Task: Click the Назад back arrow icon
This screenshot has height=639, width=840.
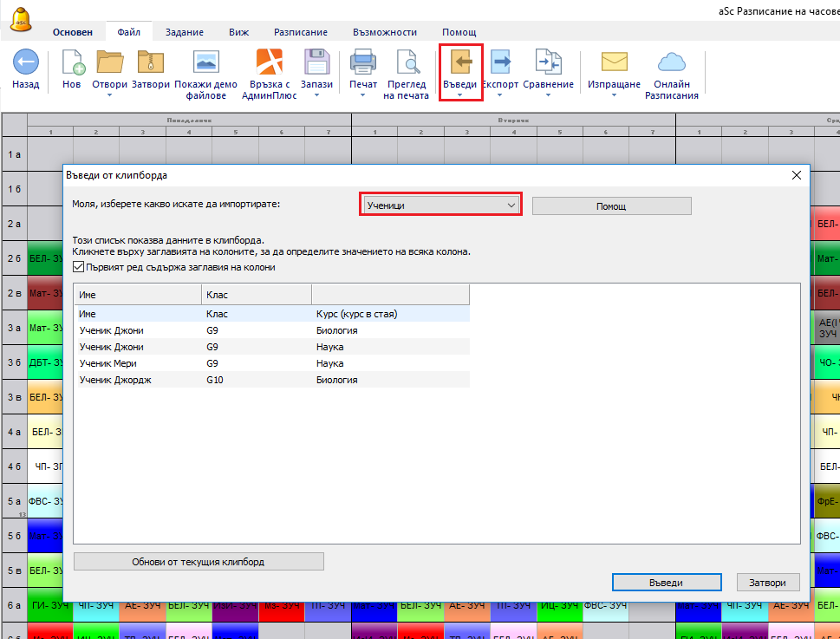Action: 25,62
